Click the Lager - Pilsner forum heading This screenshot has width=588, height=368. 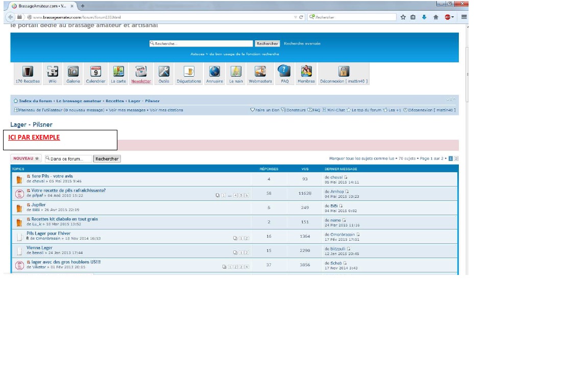coord(32,124)
